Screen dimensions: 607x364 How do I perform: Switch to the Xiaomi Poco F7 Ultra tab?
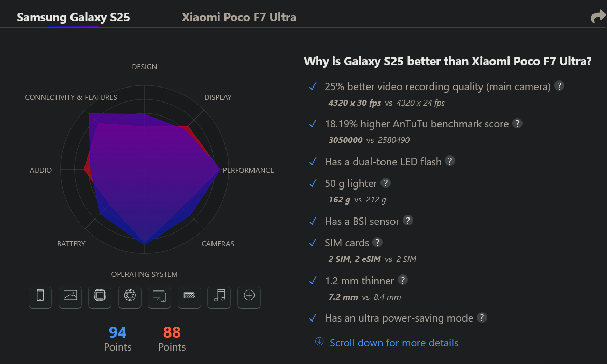tap(239, 17)
